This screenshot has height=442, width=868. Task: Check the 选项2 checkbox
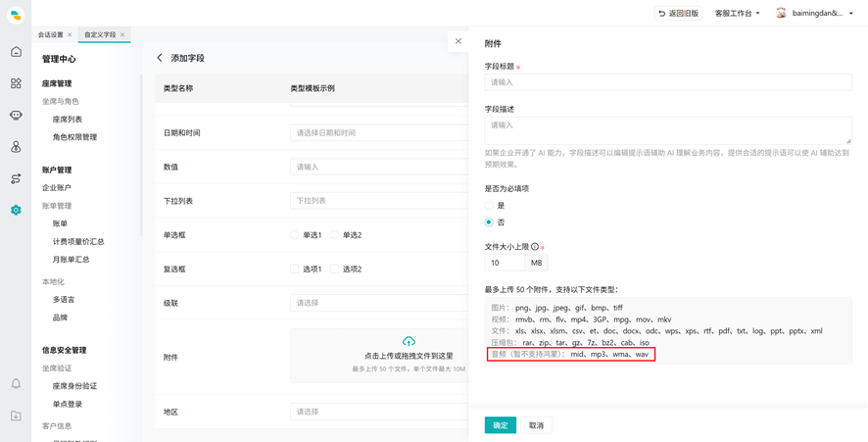(334, 270)
